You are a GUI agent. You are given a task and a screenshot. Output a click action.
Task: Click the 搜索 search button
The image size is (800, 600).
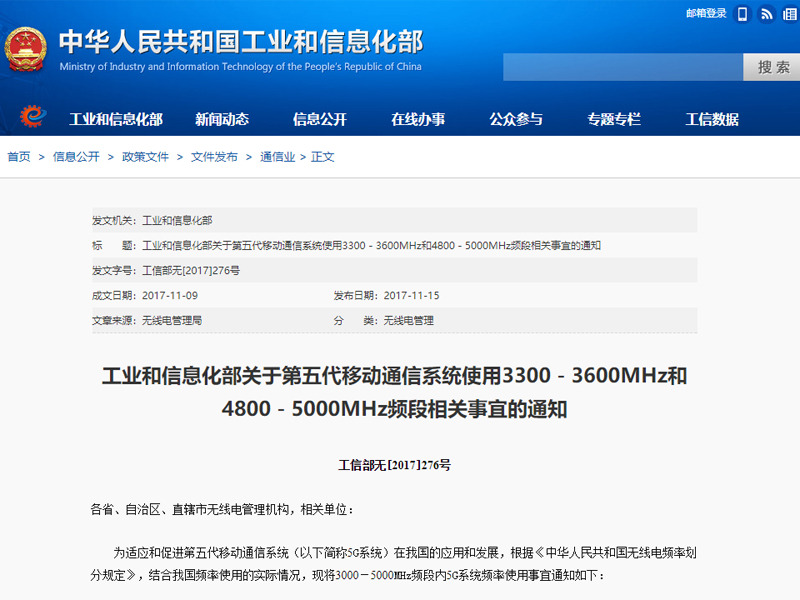(x=772, y=67)
